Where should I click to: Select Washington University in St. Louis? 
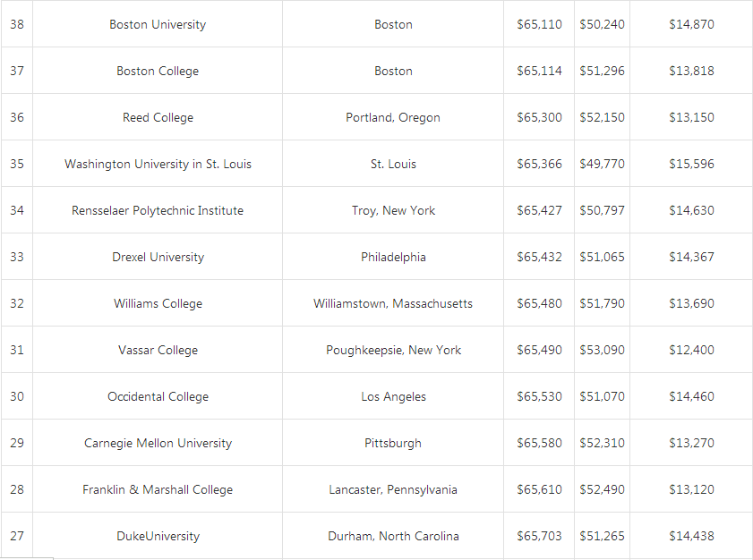158,164
